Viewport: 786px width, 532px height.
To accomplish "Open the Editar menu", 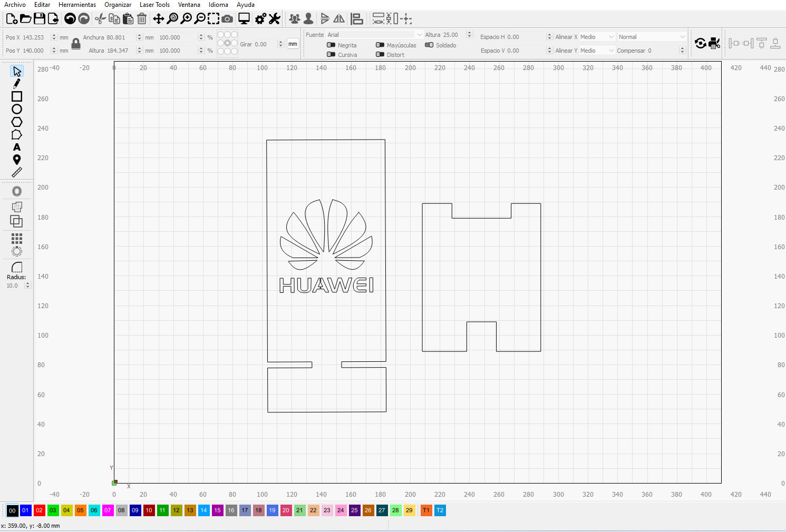I will point(42,5).
